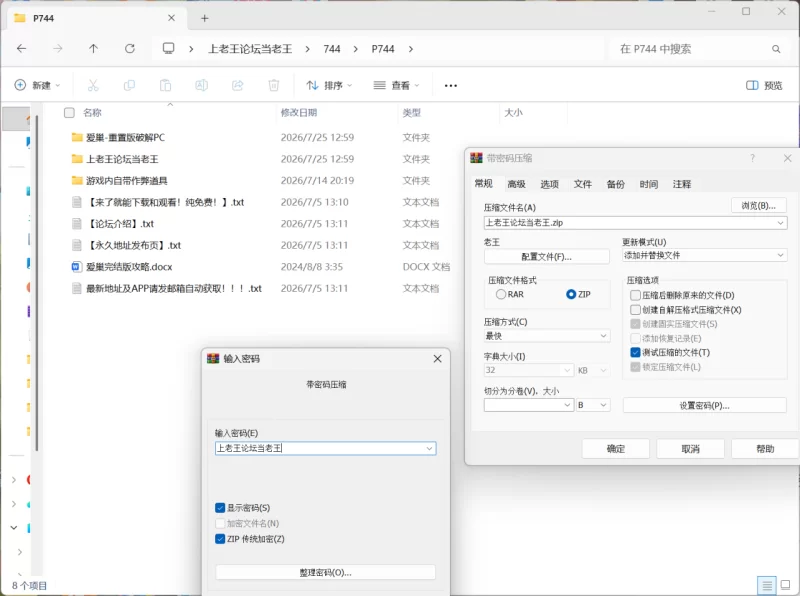800x596 pixels.
Task: Switch to details view icon in status bar
Action: pos(766,585)
